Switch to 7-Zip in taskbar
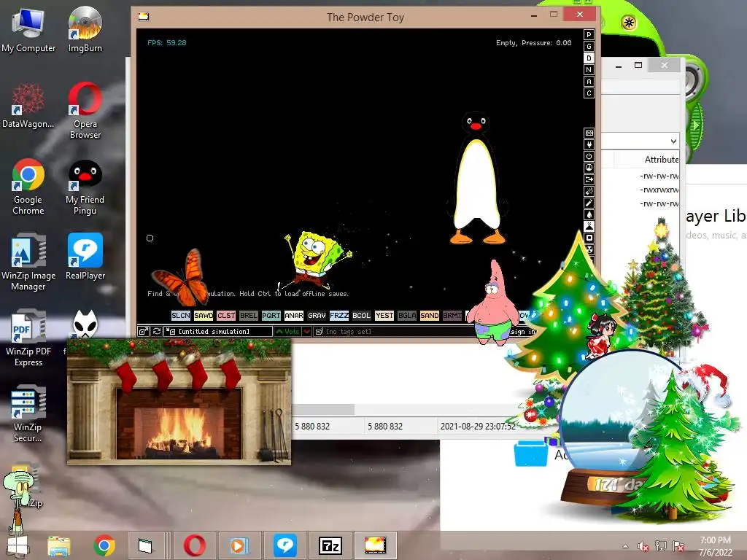The width and height of the screenshot is (747, 560). coord(330,545)
